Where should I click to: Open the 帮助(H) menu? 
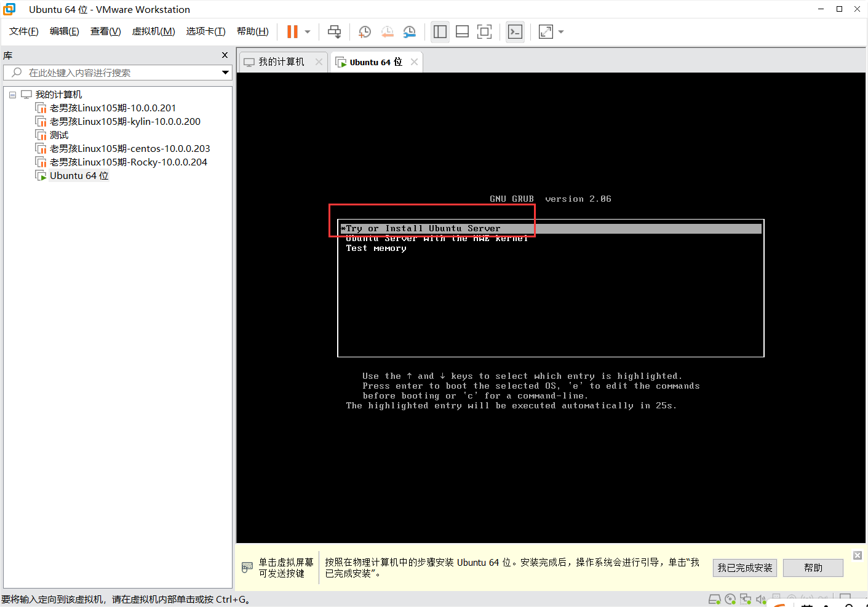tap(253, 31)
